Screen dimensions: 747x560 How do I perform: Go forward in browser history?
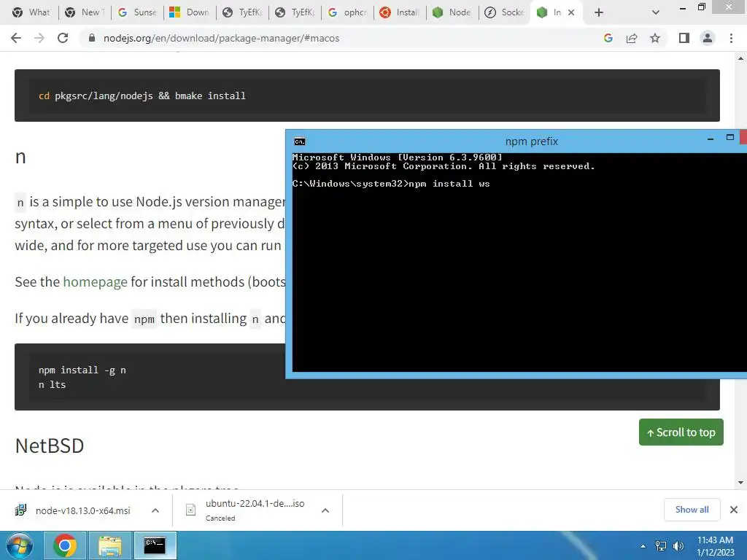pos(39,38)
